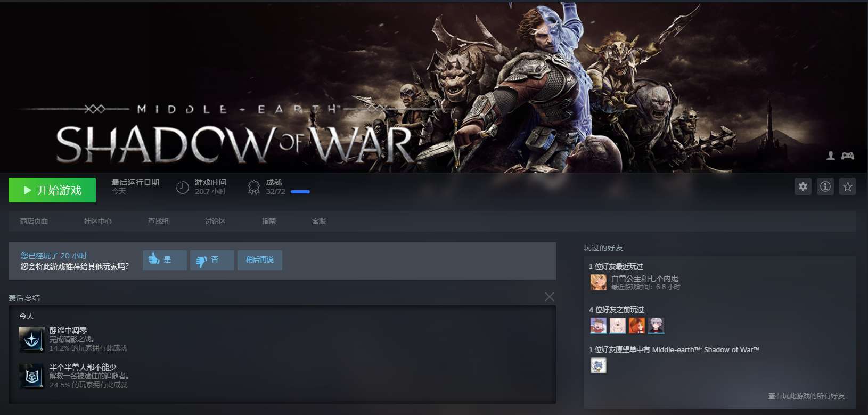Choose 稍后再说 to review later
Image resolution: width=868 pixels, height=415 pixels.
(260, 260)
